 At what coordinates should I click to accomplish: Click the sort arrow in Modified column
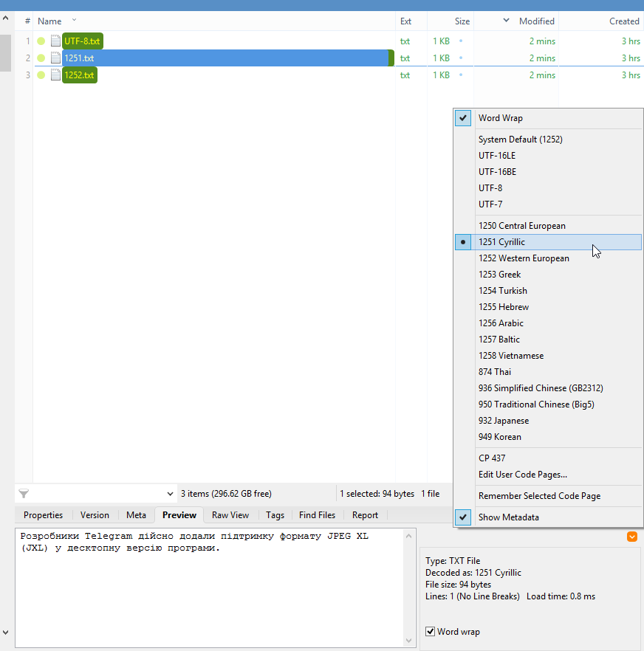506,21
